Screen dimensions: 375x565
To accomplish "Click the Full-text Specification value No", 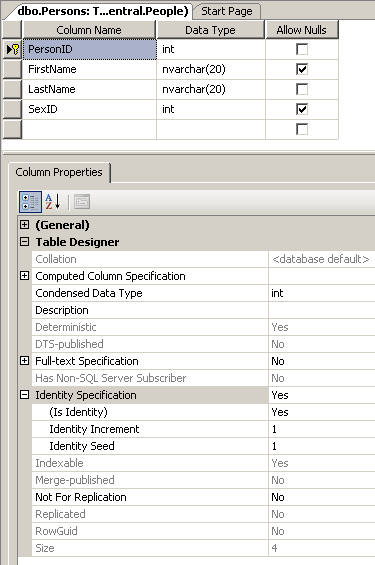I will [322, 361].
